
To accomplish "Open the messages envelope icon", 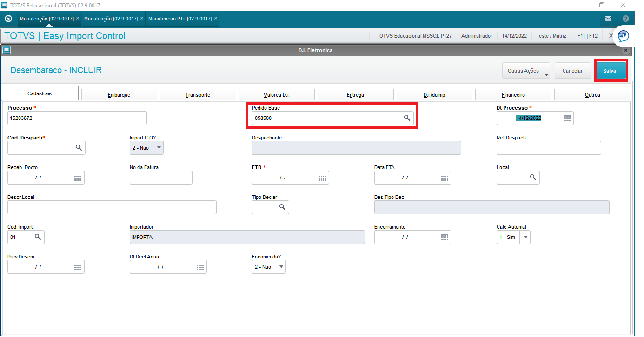I will [x=608, y=19].
